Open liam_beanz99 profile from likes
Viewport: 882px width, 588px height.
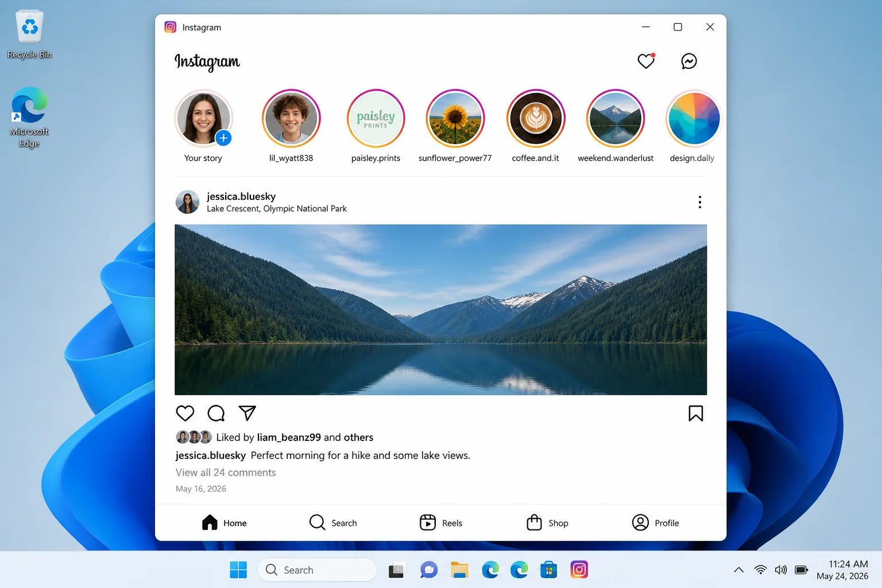(x=289, y=438)
